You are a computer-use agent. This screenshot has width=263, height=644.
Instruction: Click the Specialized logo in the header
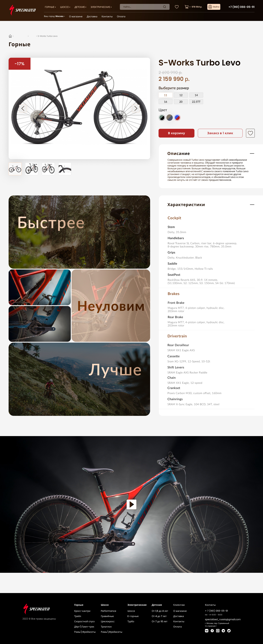22,10
